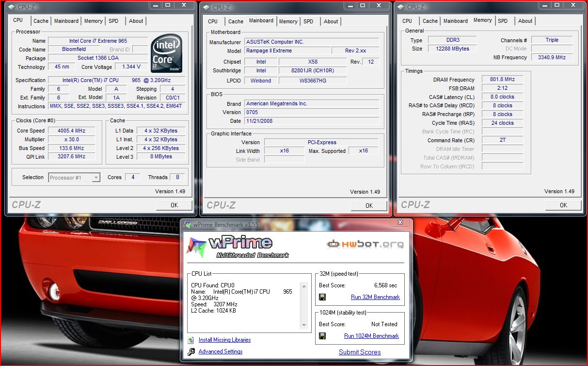588x366 pixels.
Task: Open About tab in Memory CPU-Z window
Action: click(525, 21)
